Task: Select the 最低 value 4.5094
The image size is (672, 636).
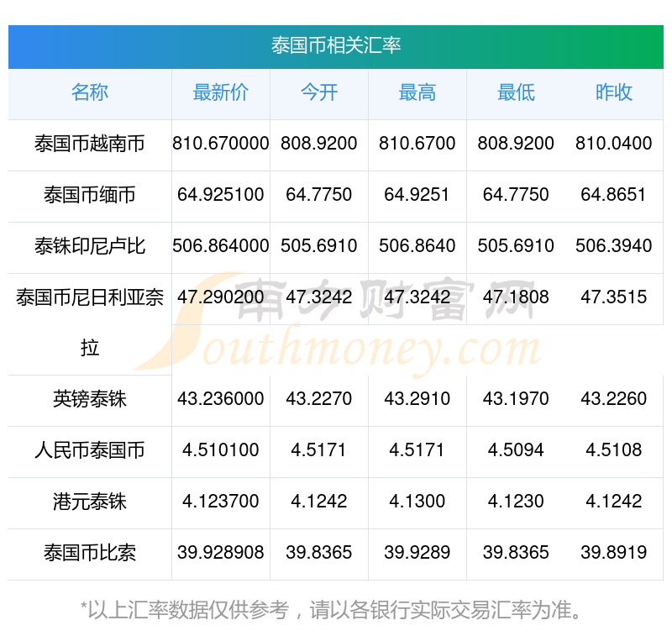Action: [x=516, y=450]
